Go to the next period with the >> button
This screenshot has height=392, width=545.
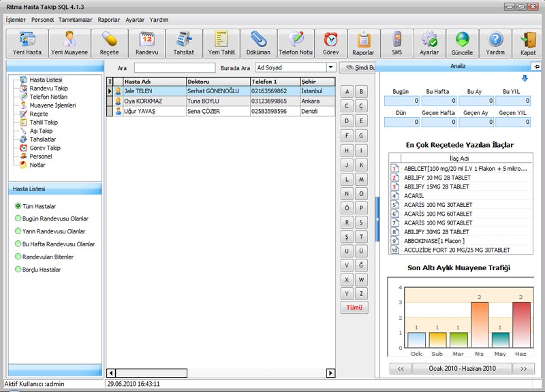click(523, 368)
